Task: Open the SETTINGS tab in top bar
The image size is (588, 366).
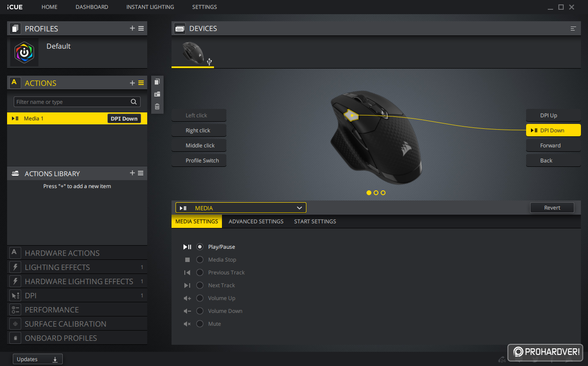Action: click(205, 7)
